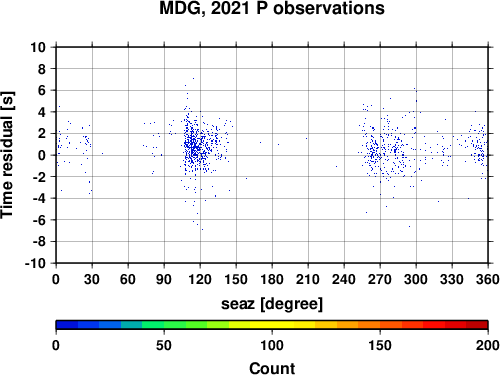This screenshot has height=375, width=500.
Task: Pick the teal colorbar segment
Action: point(131,325)
